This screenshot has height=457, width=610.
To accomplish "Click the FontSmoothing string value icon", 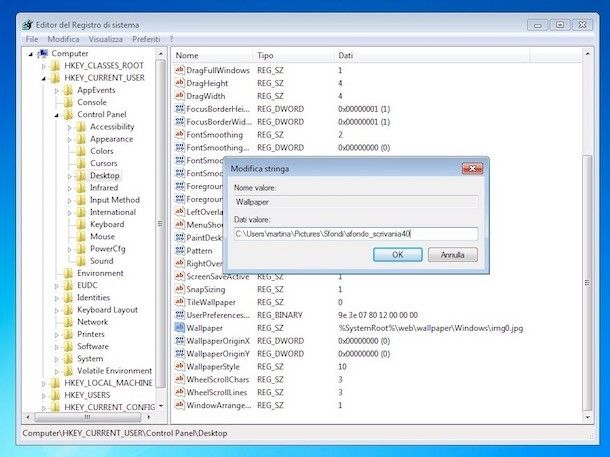I will [x=179, y=135].
